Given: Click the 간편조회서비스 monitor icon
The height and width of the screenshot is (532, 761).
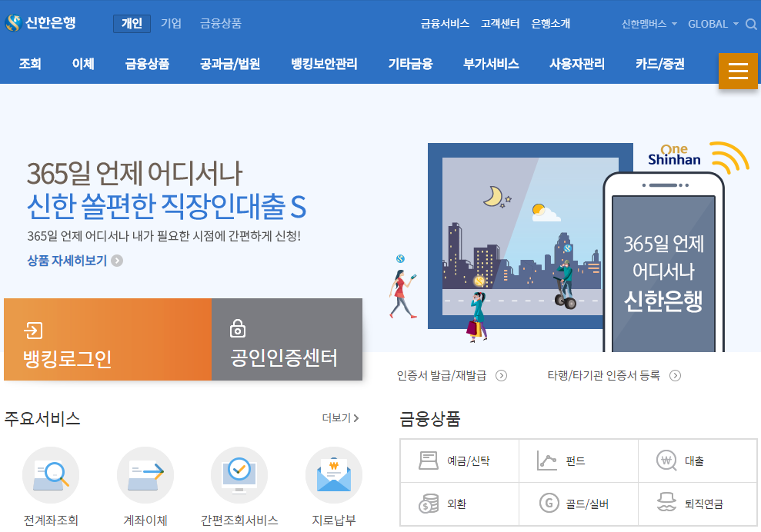Looking at the screenshot, I should (239, 475).
